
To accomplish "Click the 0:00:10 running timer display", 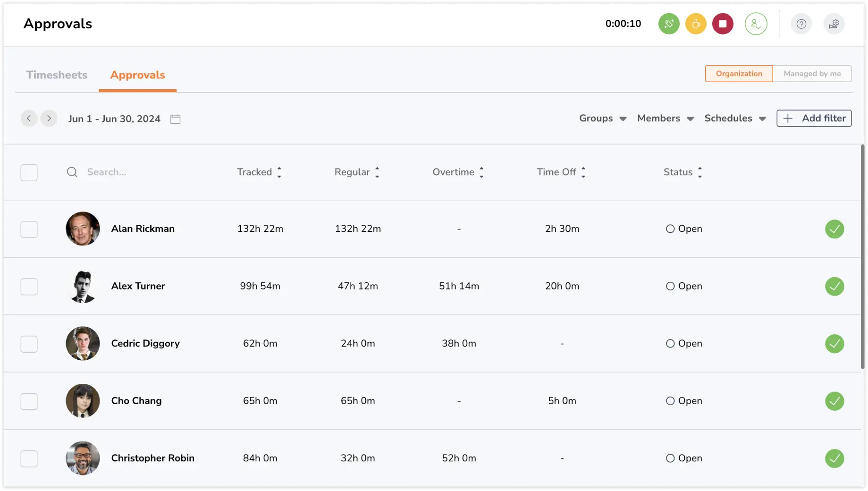I will click(x=623, y=24).
